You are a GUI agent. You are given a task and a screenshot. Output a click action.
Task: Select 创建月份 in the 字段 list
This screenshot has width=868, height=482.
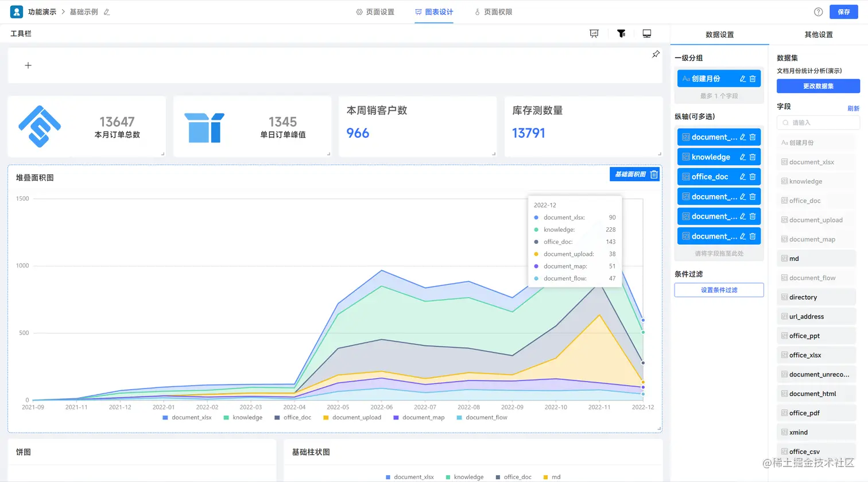coord(816,143)
